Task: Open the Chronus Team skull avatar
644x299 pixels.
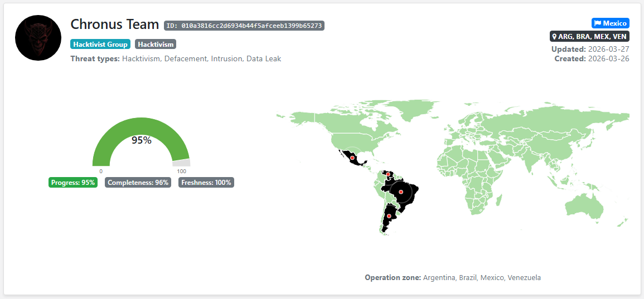Action: [x=38, y=38]
